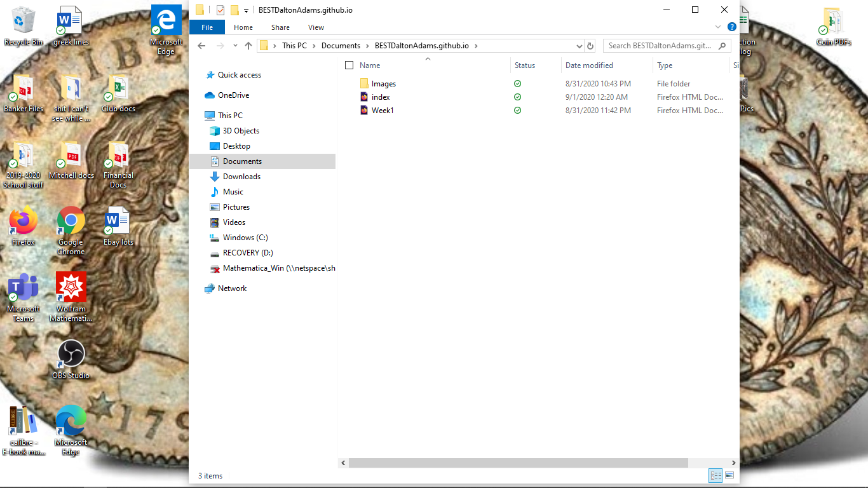Open the Home ribbon tab
The width and height of the screenshot is (868, 488).
[243, 27]
